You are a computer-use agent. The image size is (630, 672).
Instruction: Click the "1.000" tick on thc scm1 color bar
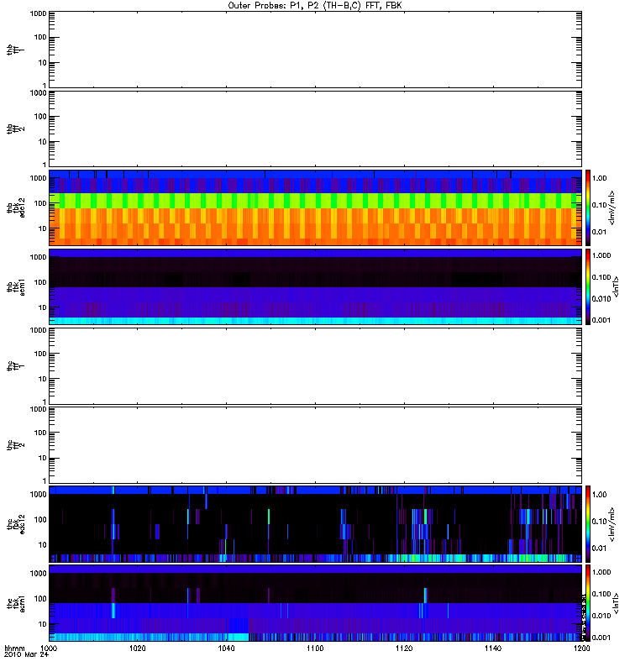pyautogui.click(x=601, y=572)
